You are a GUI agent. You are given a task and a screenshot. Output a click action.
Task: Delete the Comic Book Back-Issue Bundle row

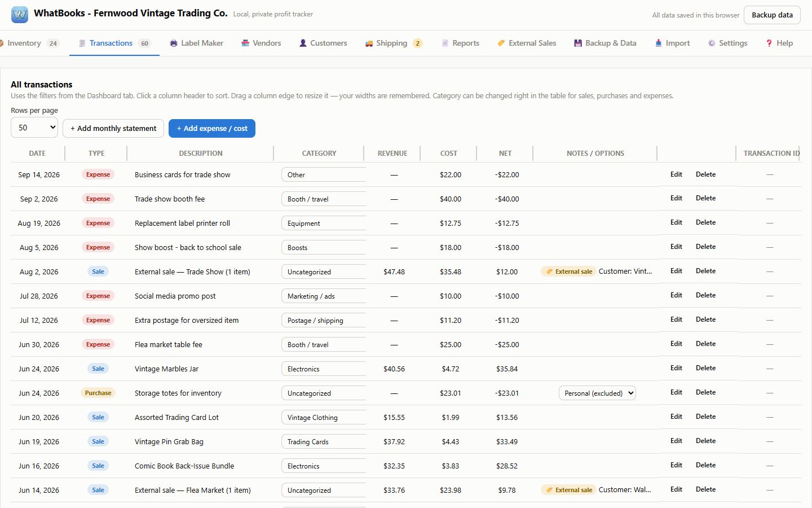705,465
